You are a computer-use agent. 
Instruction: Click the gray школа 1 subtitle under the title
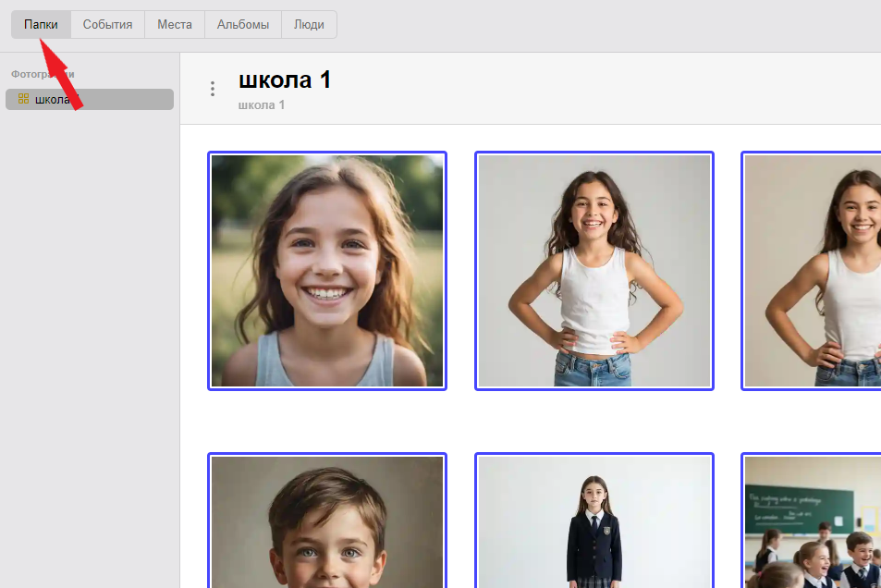pos(262,105)
